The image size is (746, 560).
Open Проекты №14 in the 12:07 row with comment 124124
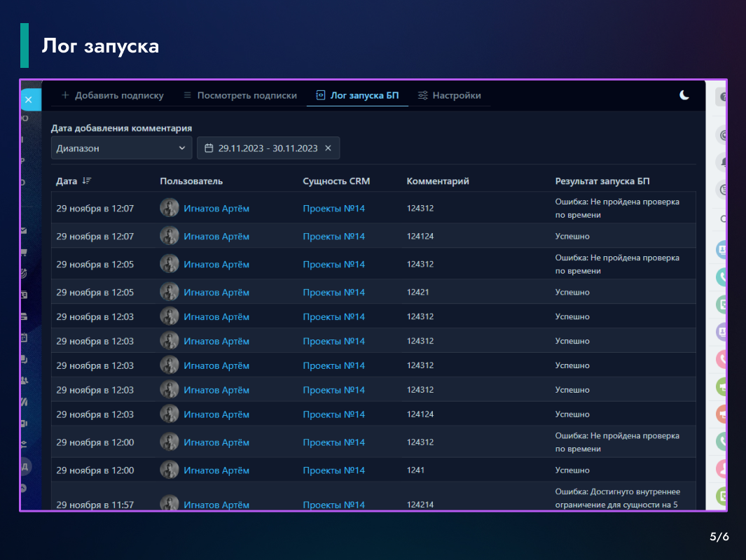point(334,237)
